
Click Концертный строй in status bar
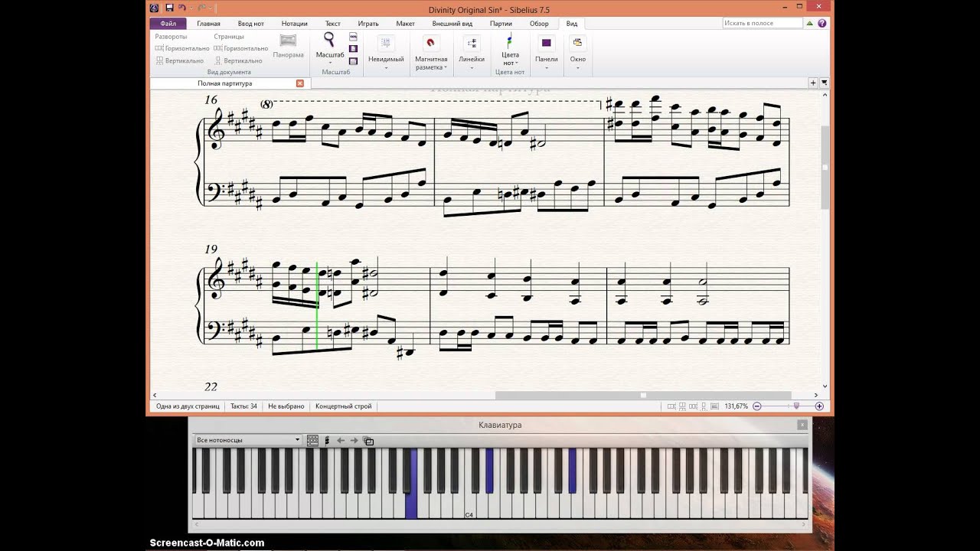coord(344,406)
